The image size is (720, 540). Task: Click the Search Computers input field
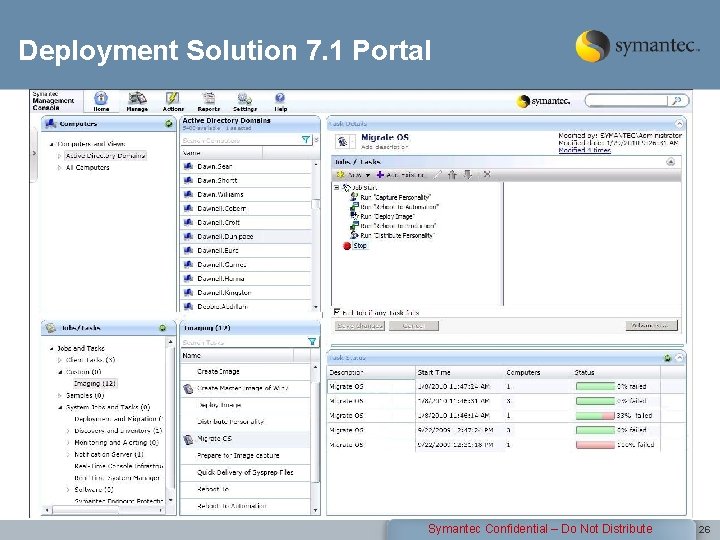pos(241,140)
